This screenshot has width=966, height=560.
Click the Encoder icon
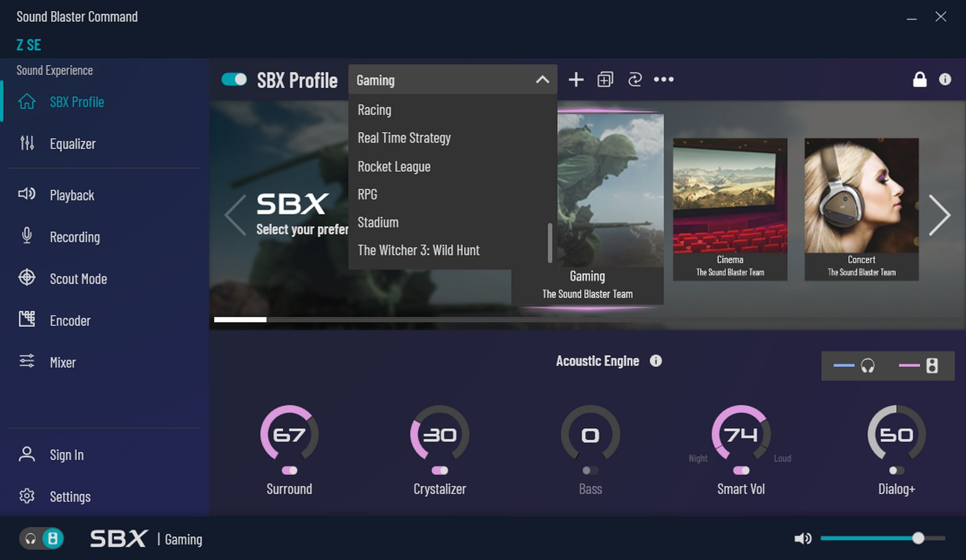(26, 319)
